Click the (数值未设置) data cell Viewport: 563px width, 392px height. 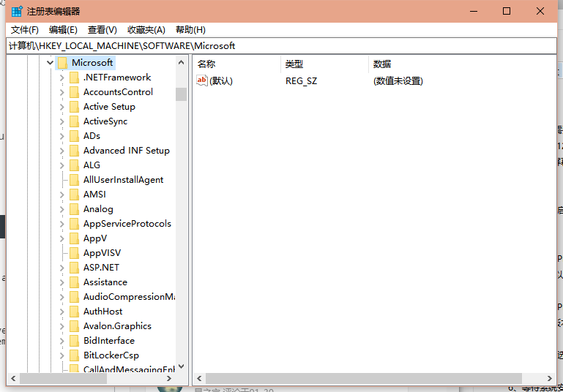[x=398, y=81]
